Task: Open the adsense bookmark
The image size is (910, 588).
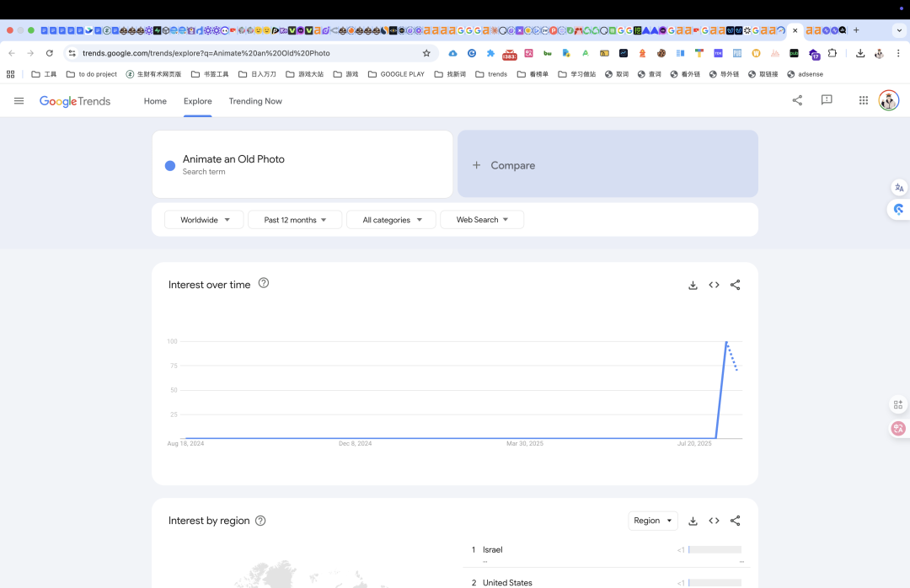Action: 805,74
